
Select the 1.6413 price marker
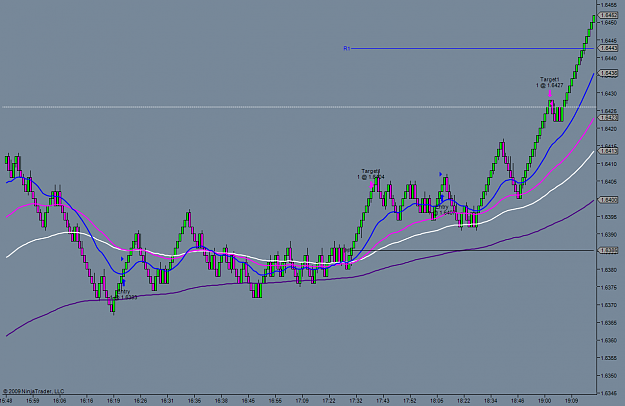609,151
